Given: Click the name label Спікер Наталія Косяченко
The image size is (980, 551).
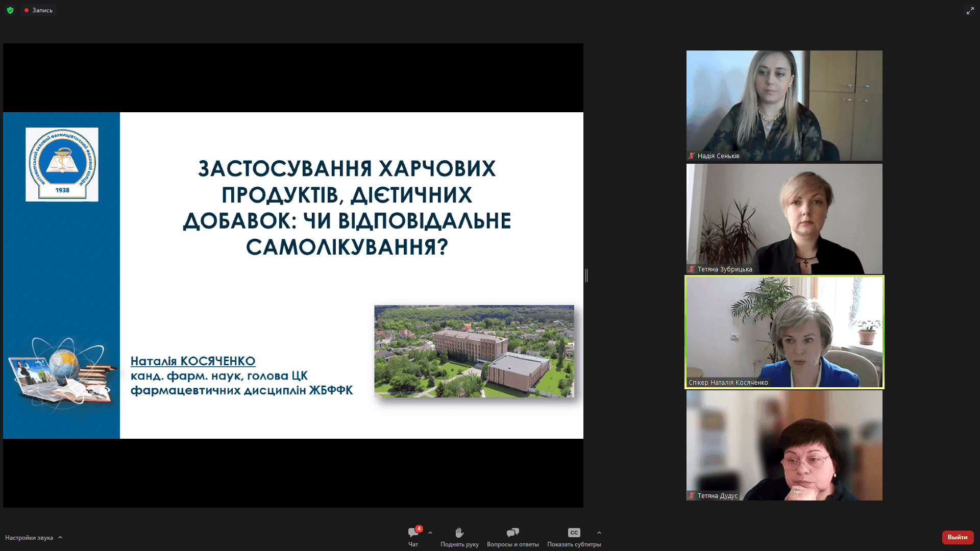Looking at the screenshot, I should tap(728, 383).
